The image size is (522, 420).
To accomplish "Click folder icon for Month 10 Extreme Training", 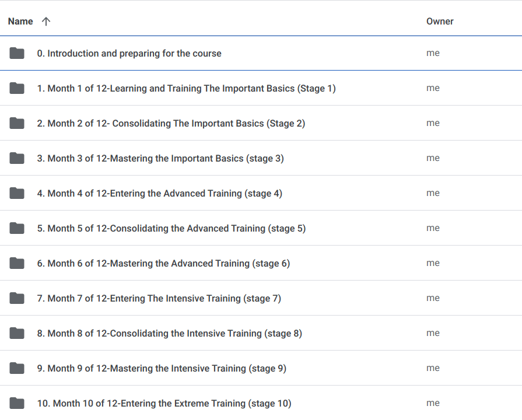I will pyautogui.click(x=17, y=404).
